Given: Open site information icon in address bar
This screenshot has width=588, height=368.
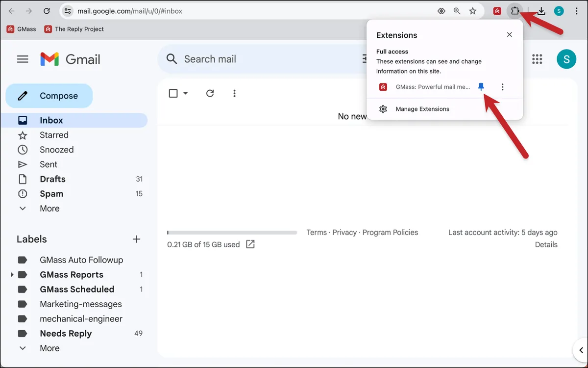Looking at the screenshot, I should [x=68, y=11].
